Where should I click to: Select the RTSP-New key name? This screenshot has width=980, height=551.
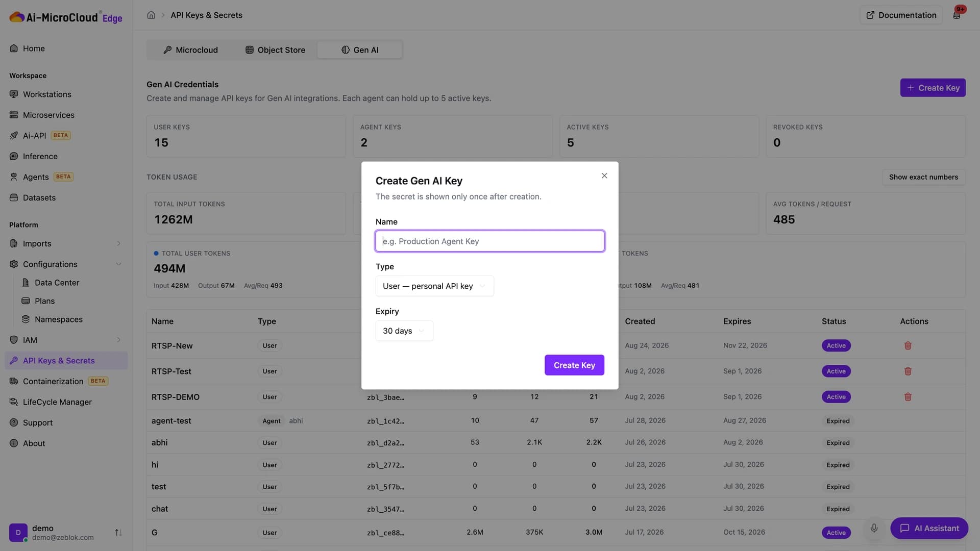(x=172, y=346)
